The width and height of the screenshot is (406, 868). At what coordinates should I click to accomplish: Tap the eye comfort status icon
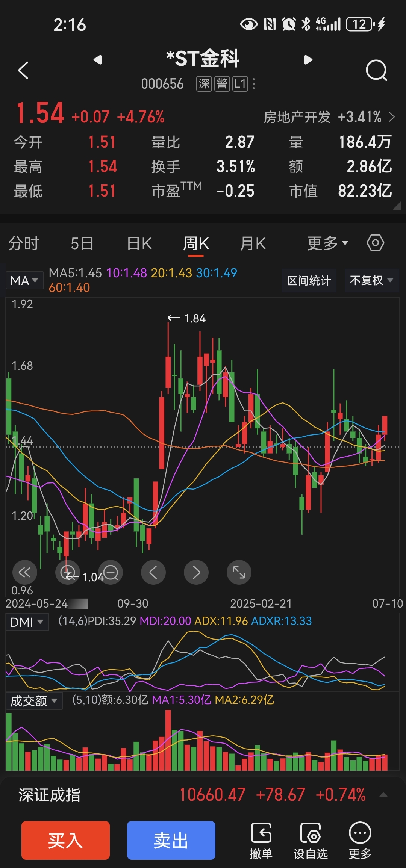[249, 24]
